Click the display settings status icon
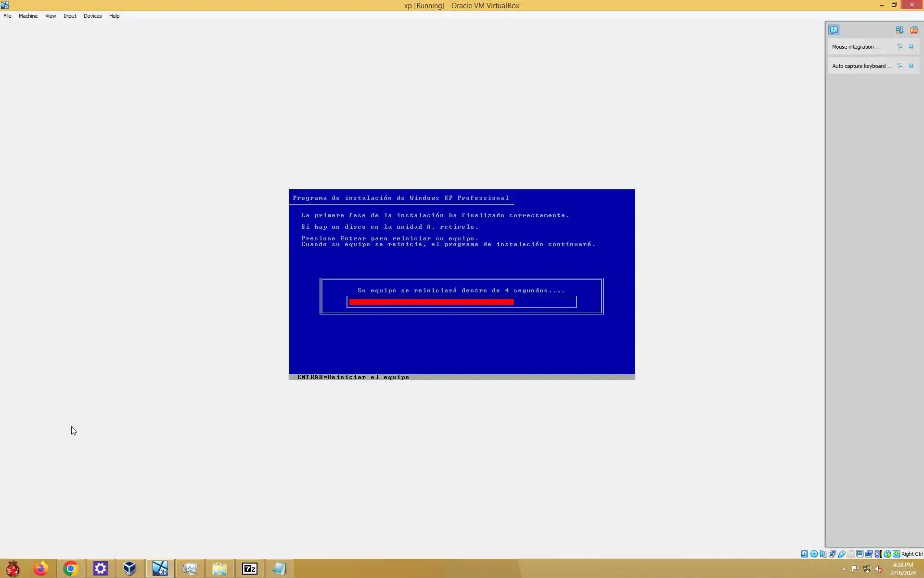This screenshot has height=578, width=924. [860, 554]
